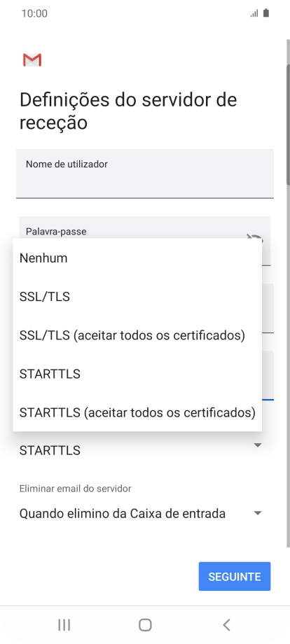Open Eliminar email do servidor dropdown arrow
This screenshot has height=644, width=290.
[x=258, y=513]
